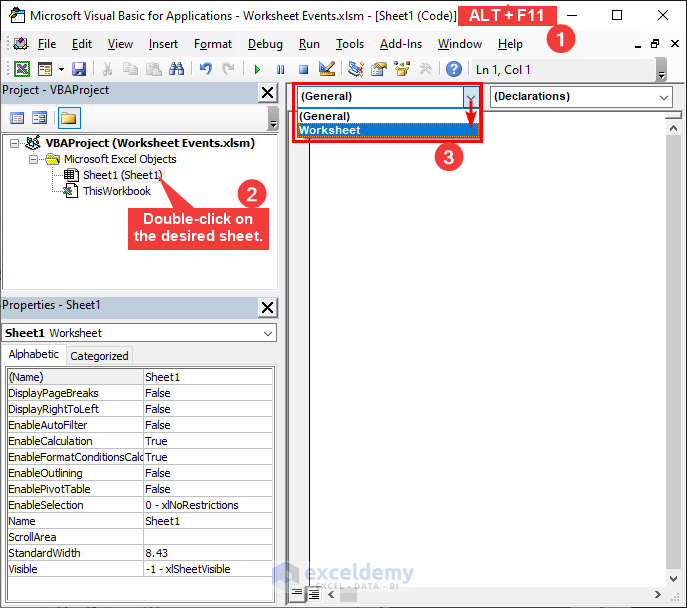The width and height of the screenshot is (687, 608).
Task: Click the Cut scissors icon
Action: (x=107, y=69)
